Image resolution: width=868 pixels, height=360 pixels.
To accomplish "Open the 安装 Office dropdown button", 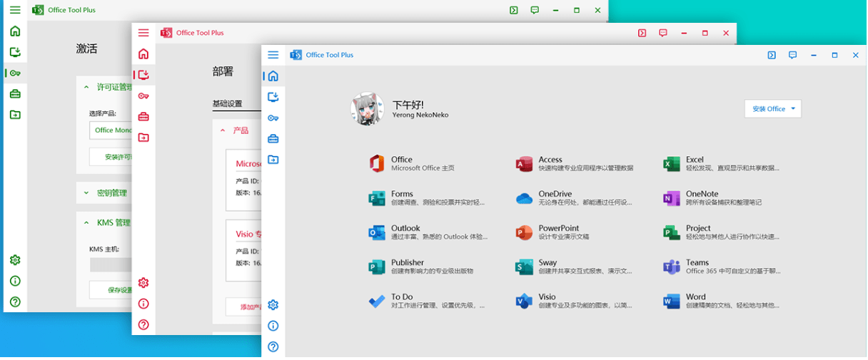I will [773, 108].
